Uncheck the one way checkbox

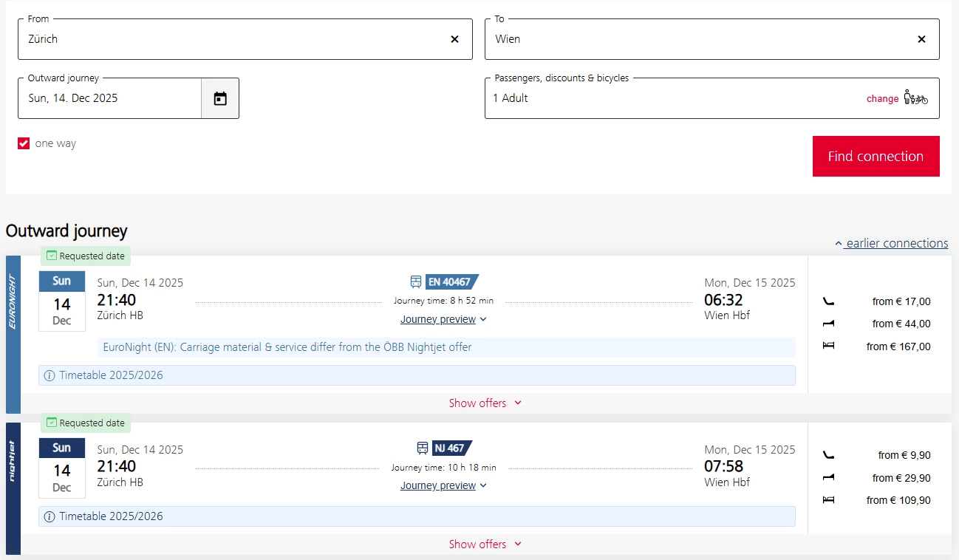tap(24, 143)
